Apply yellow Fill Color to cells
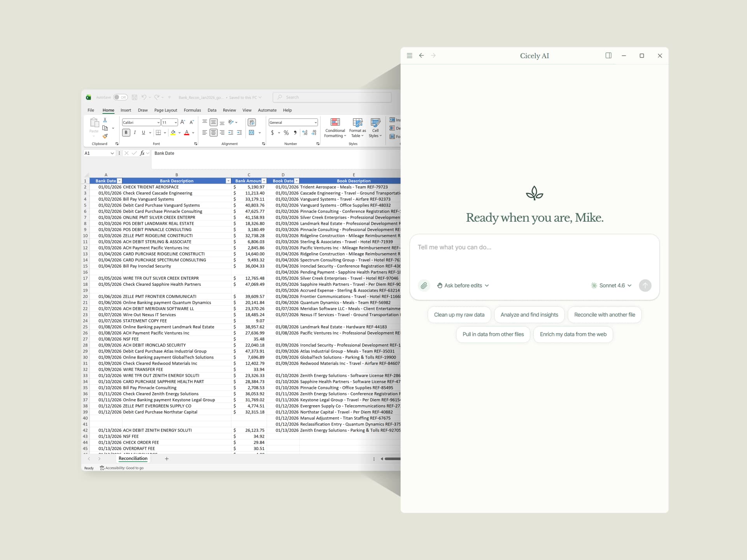The image size is (747, 560). point(173,133)
